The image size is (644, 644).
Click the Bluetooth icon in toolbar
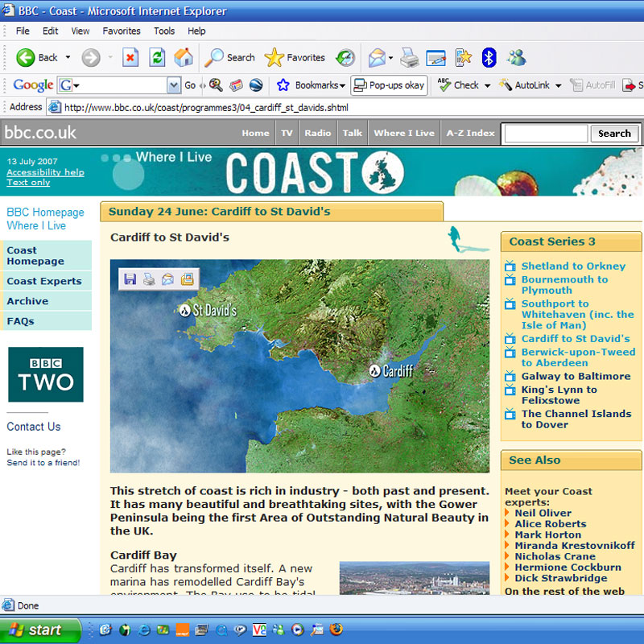489,57
